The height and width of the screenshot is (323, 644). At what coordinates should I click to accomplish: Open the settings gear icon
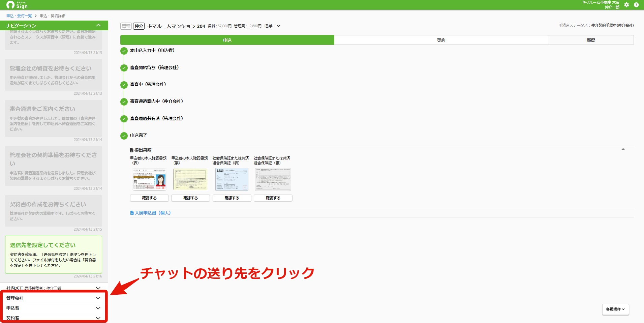tap(626, 5)
